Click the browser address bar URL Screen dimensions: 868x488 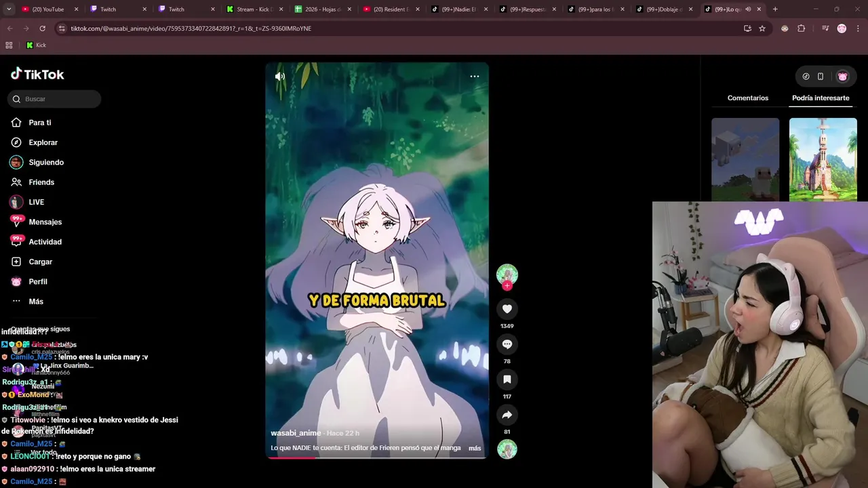pyautogui.click(x=191, y=28)
